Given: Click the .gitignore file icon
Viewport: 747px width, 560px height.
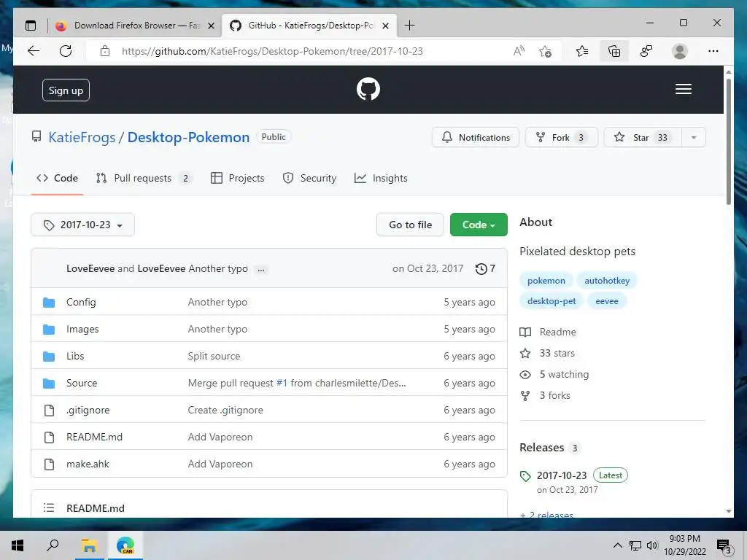Looking at the screenshot, I should tap(49, 410).
